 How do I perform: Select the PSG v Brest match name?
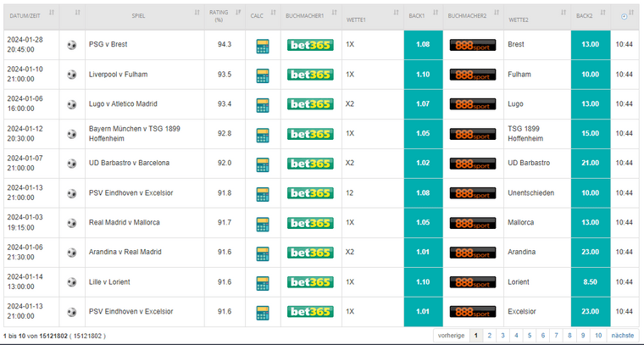click(108, 44)
